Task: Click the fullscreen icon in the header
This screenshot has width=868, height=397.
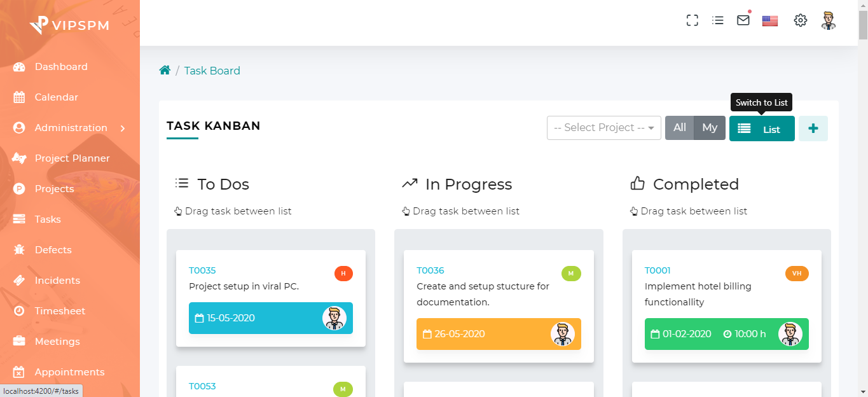Action: 692,20
